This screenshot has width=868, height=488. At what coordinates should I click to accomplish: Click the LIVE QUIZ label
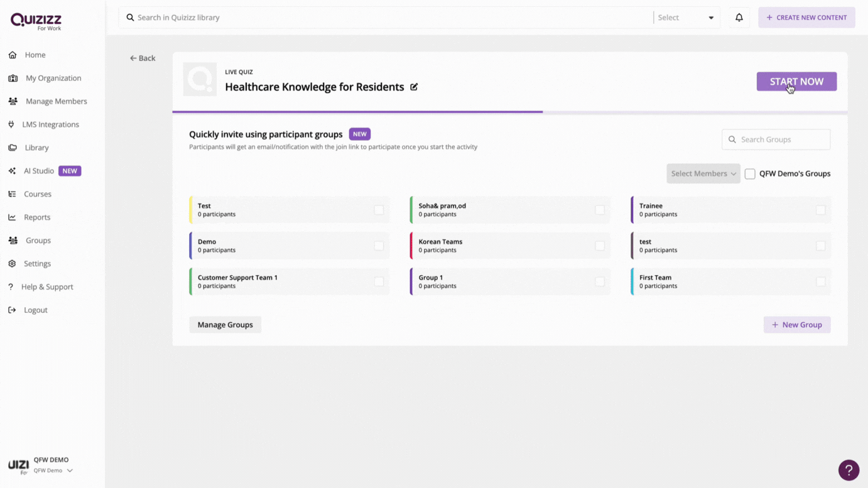pyautogui.click(x=239, y=72)
